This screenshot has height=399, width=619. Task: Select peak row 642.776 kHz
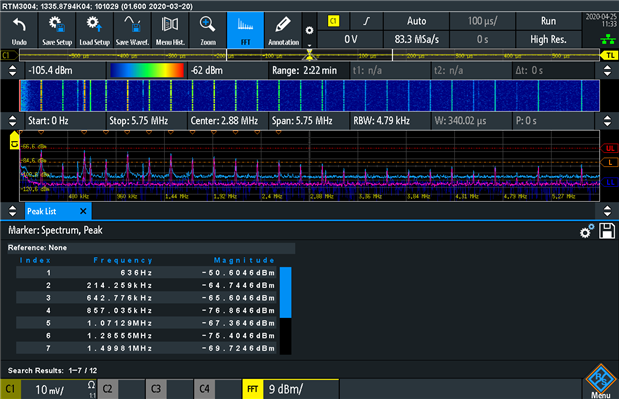click(146, 298)
